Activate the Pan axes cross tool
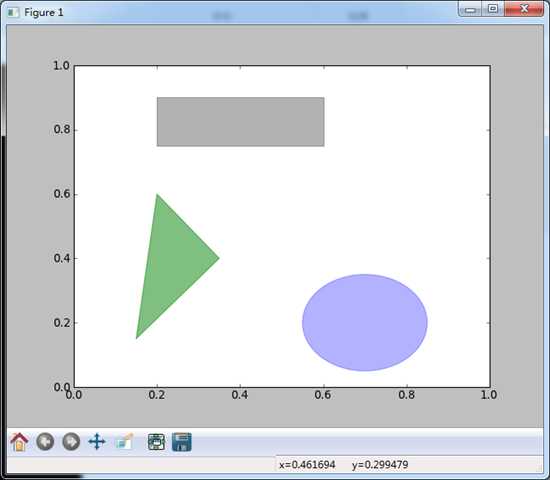 97,441
